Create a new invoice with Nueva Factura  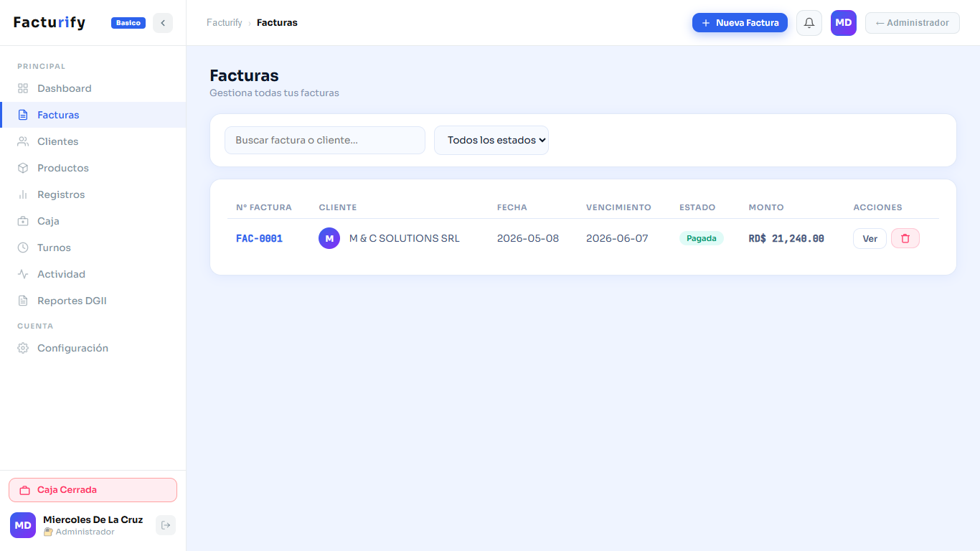click(740, 23)
